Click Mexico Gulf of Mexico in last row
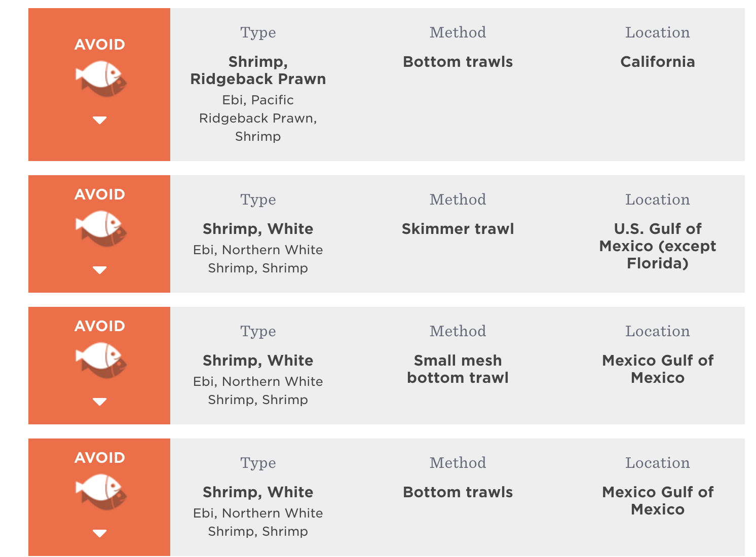 658,501
